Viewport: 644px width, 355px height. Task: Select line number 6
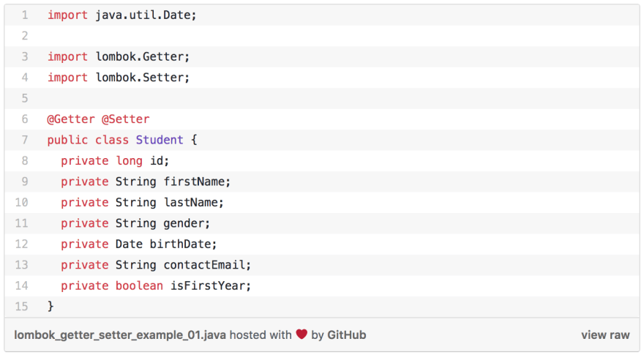click(x=25, y=119)
